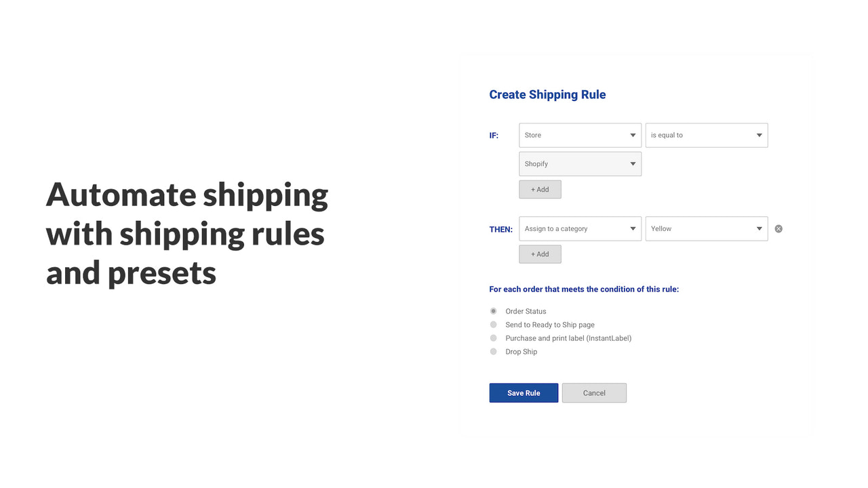This screenshot has height=488, width=868.
Task: Open the Yellow category value dropdown
Action: click(x=707, y=228)
